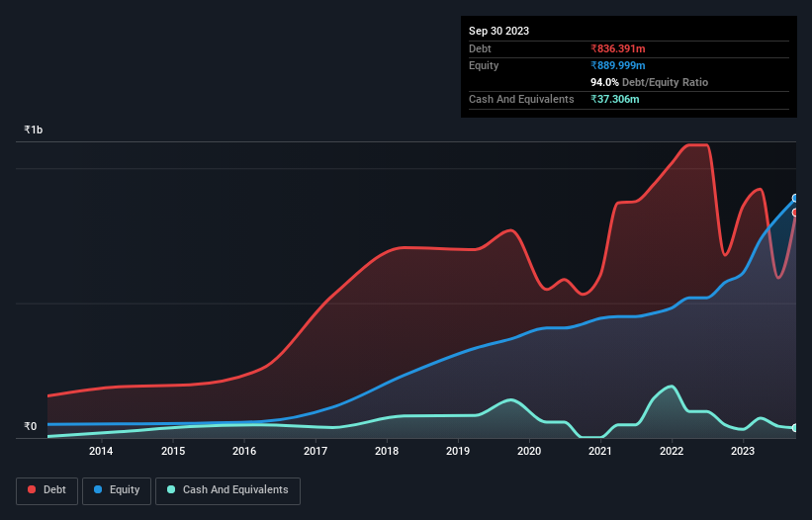The width and height of the screenshot is (812, 520).
Task: Click the 2017 x-axis label
Action: [x=316, y=451]
